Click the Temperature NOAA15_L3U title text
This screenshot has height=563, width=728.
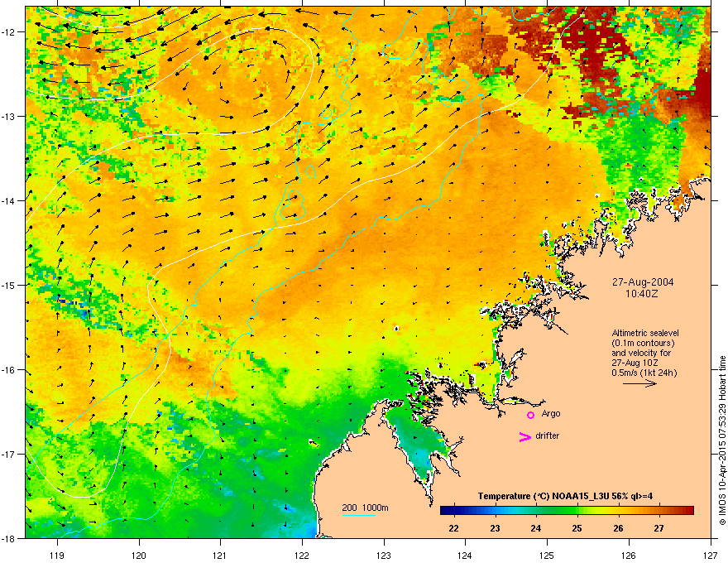[565, 497]
